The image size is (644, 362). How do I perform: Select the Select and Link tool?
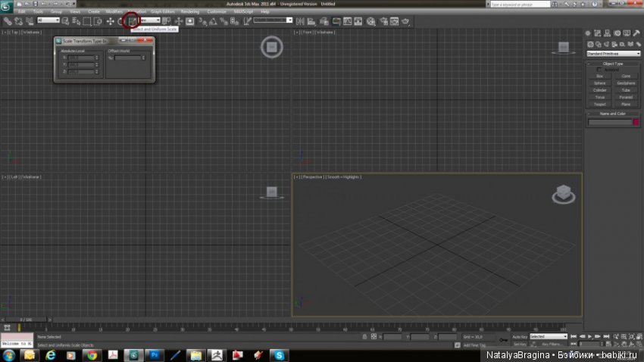tap(8, 21)
